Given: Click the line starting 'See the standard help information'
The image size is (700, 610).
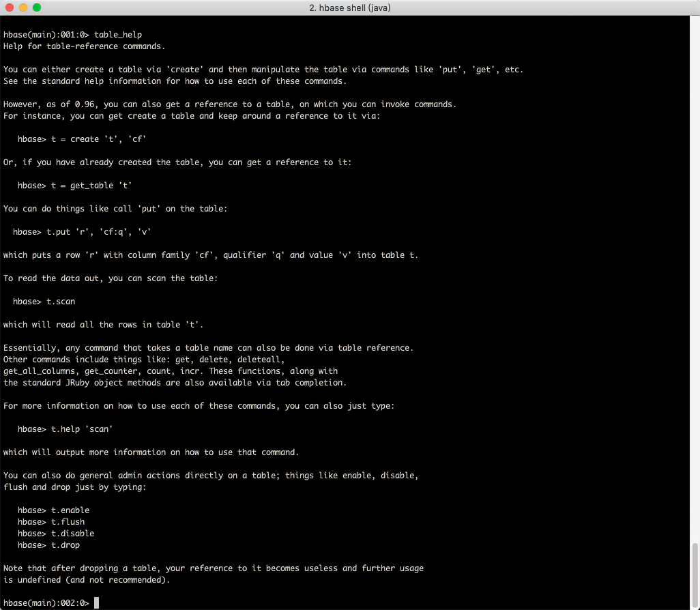Looking at the screenshot, I should pos(175,81).
